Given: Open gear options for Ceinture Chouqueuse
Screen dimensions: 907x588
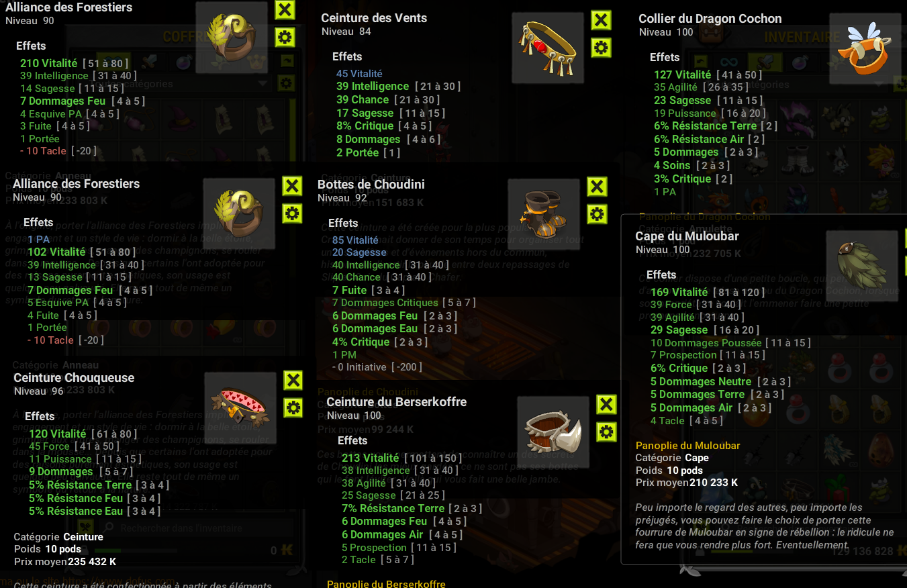Looking at the screenshot, I should tap(293, 407).
